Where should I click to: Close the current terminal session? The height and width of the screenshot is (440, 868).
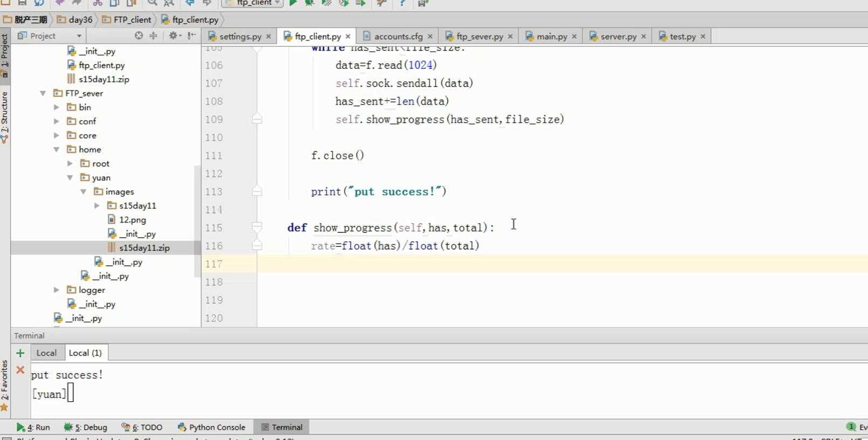pyautogui.click(x=20, y=370)
